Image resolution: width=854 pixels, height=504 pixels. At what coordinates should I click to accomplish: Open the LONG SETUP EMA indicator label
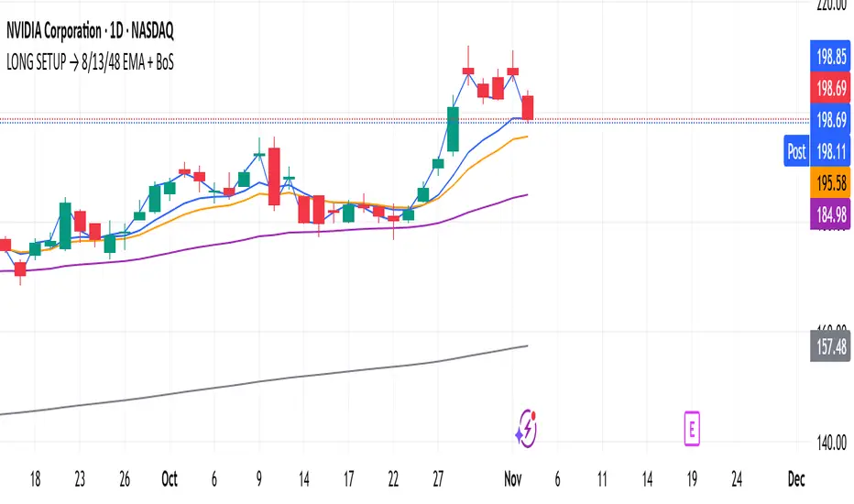[90, 62]
